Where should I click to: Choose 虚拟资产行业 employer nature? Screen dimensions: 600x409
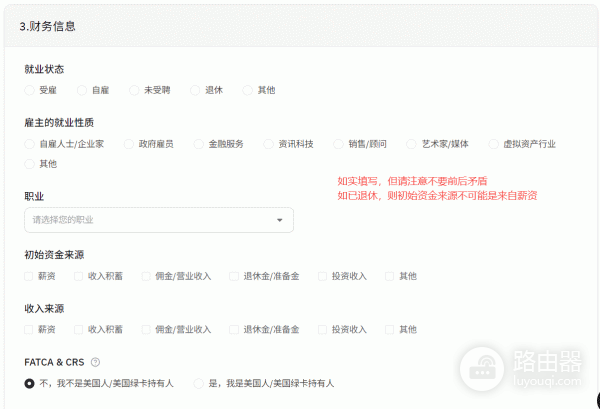494,144
